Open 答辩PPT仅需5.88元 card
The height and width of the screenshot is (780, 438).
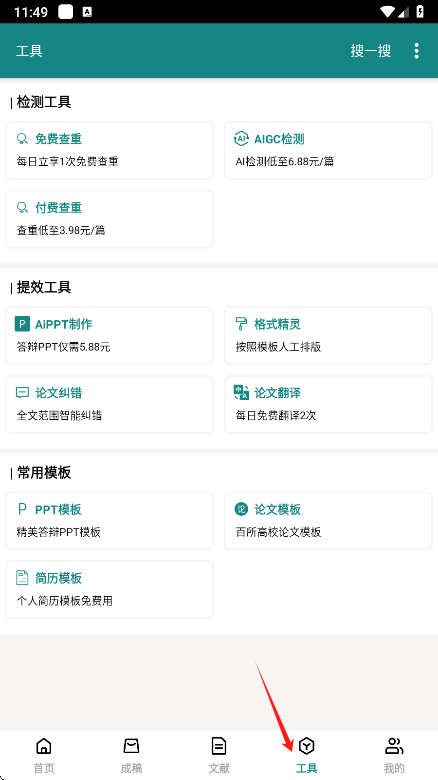click(110, 336)
